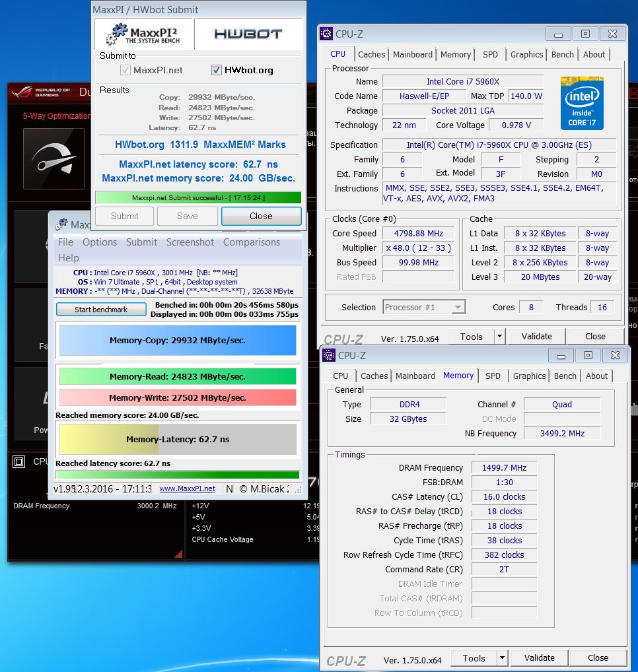Toggle the MaxxPI.net checkbox

tap(125, 70)
